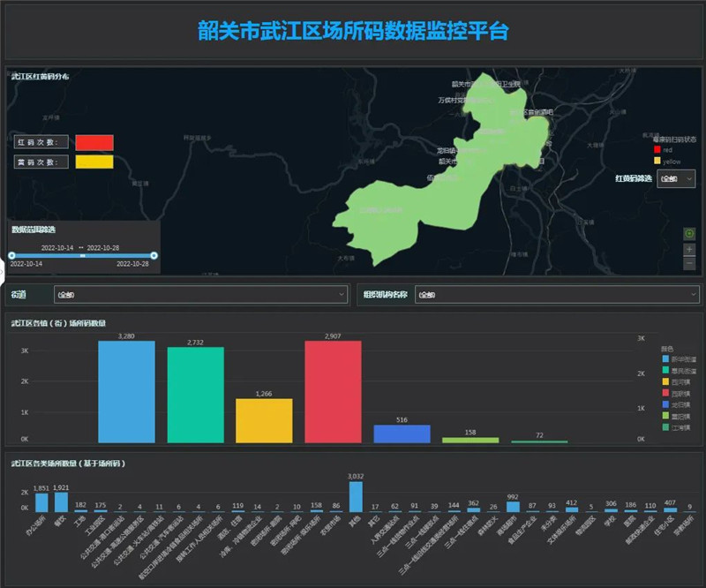The width and height of the screenshot is (706, 588).
Task: Click the date range slider start handle
Action: [x=11, y=255]
